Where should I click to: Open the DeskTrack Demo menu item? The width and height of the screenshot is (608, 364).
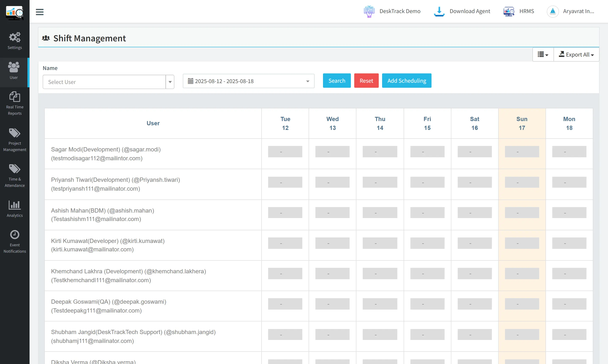(x=392, y=11)
